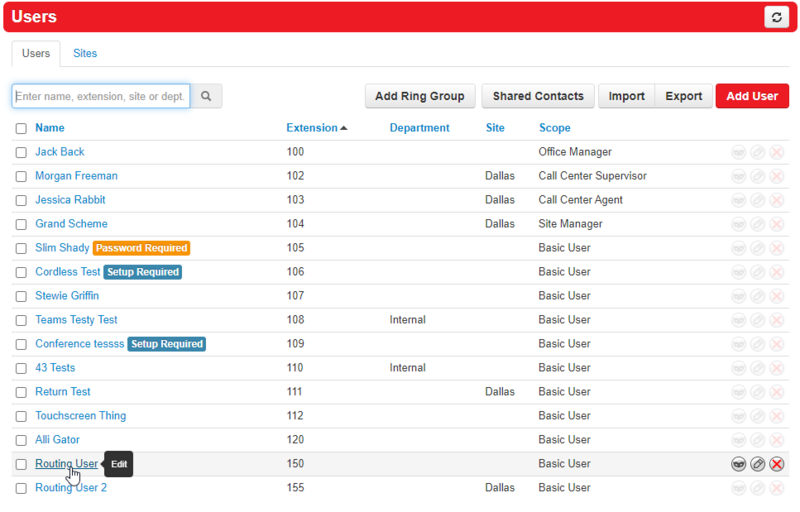
Task: Focus the name or extension search field
Action: click(x=101, y=96)
